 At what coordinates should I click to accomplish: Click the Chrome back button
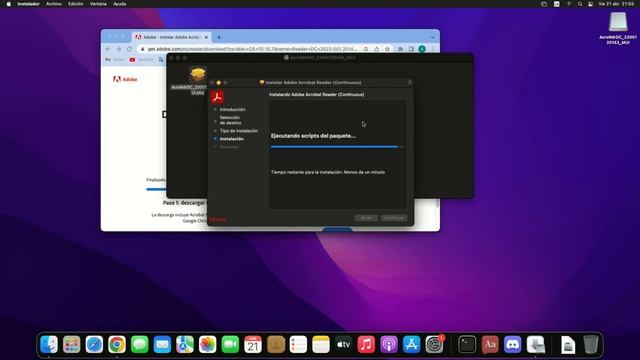(108, 49)
